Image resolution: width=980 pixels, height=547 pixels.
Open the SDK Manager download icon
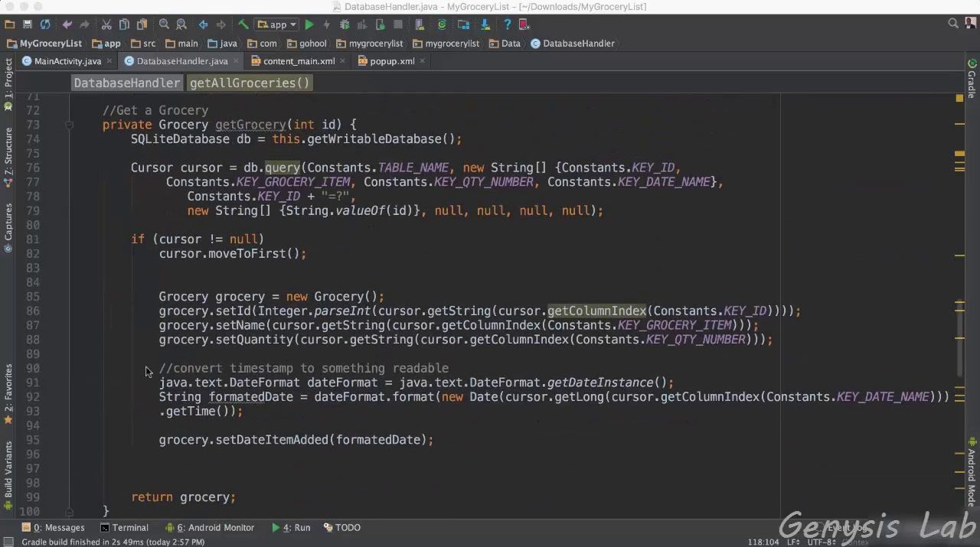pyautogui.click(x=484, y=24)
